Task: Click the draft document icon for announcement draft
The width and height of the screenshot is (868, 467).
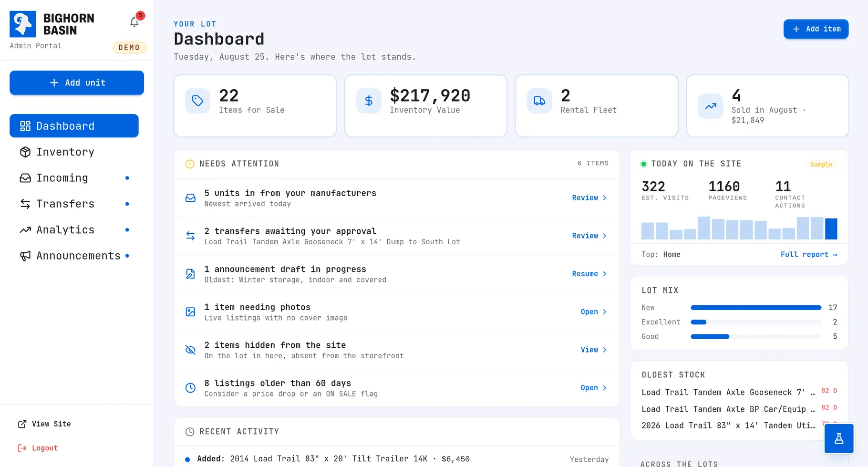Action: (x=190, y=274)
